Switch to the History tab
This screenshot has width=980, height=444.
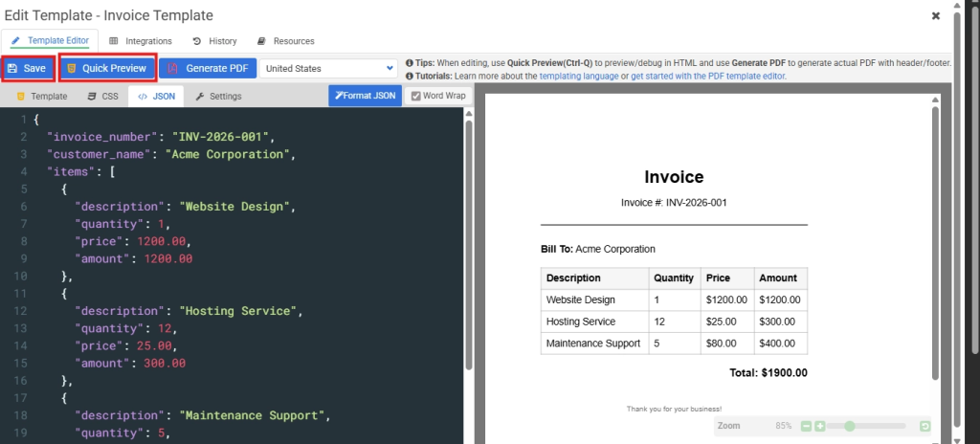pyautogui.click(x=215, y=41)
